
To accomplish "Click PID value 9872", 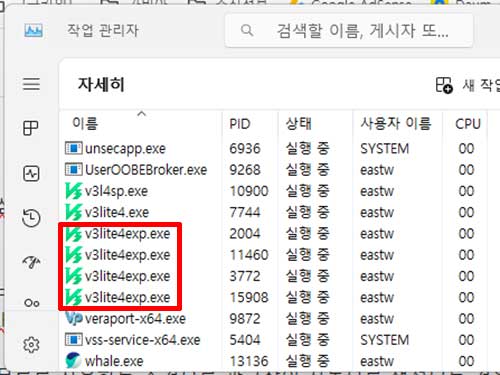I will [x=245, y=319].
